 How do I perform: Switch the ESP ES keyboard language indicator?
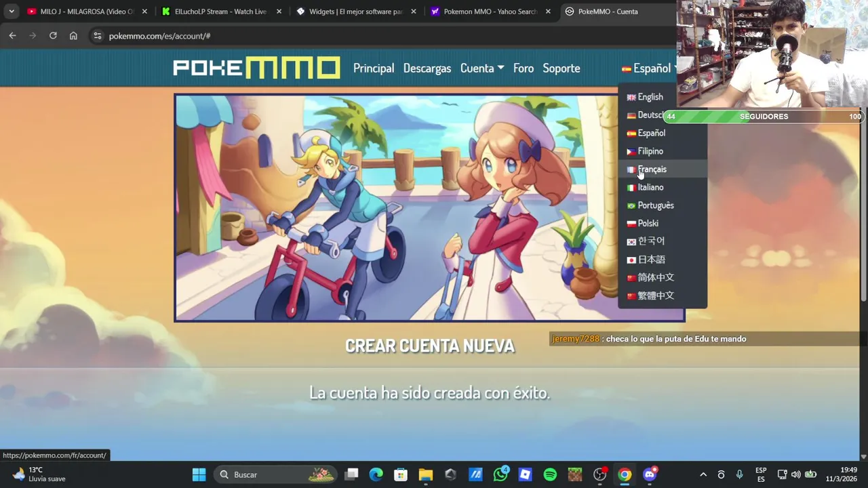point(761,474)
